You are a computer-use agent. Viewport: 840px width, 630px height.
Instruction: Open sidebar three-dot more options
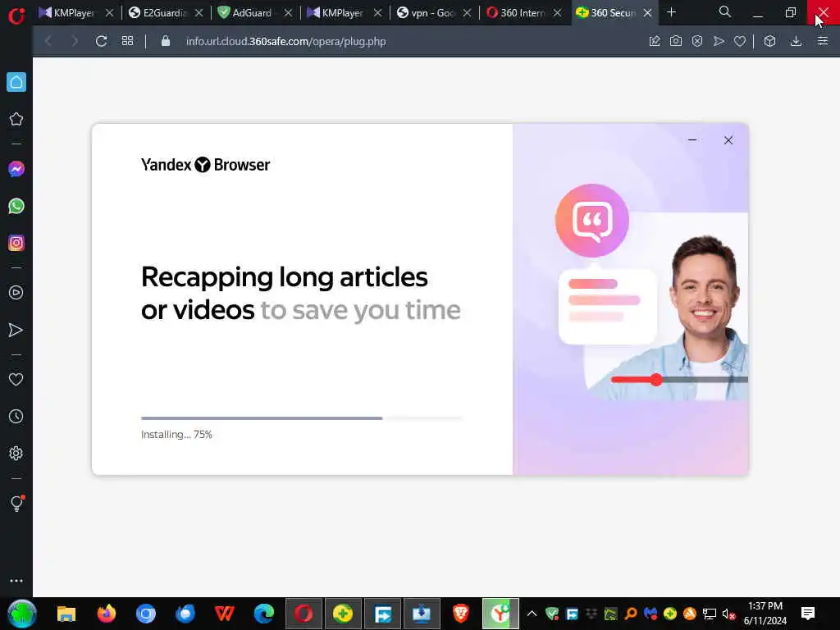(16, 581)
